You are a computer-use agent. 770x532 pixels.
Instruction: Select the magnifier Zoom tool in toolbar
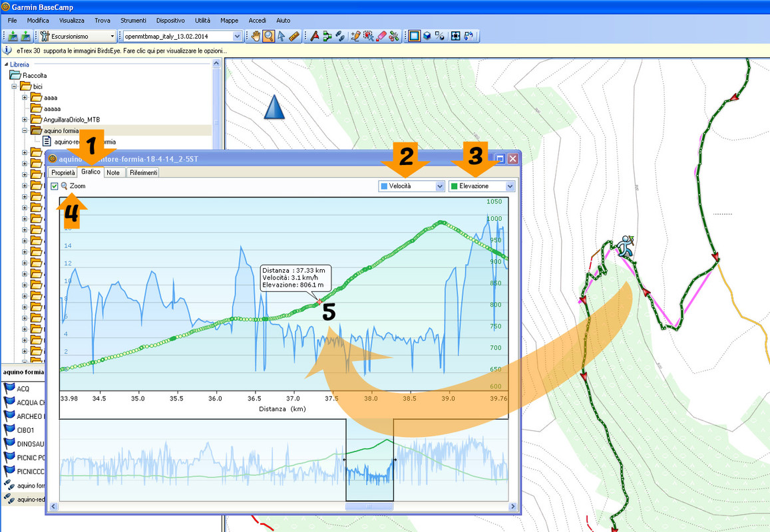tap(269, 36)
